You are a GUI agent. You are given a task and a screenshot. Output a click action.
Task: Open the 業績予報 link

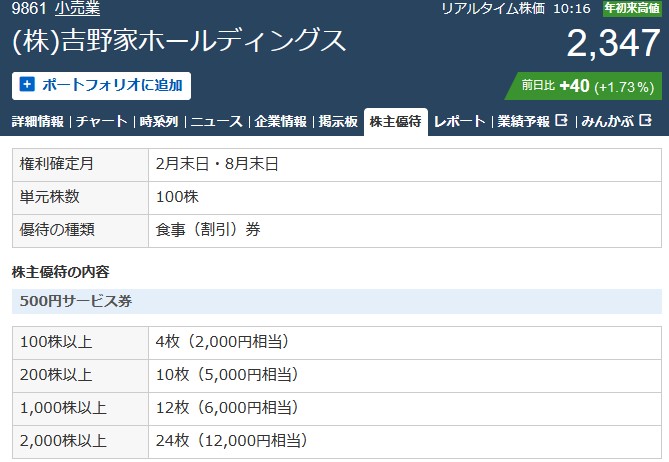524,122
